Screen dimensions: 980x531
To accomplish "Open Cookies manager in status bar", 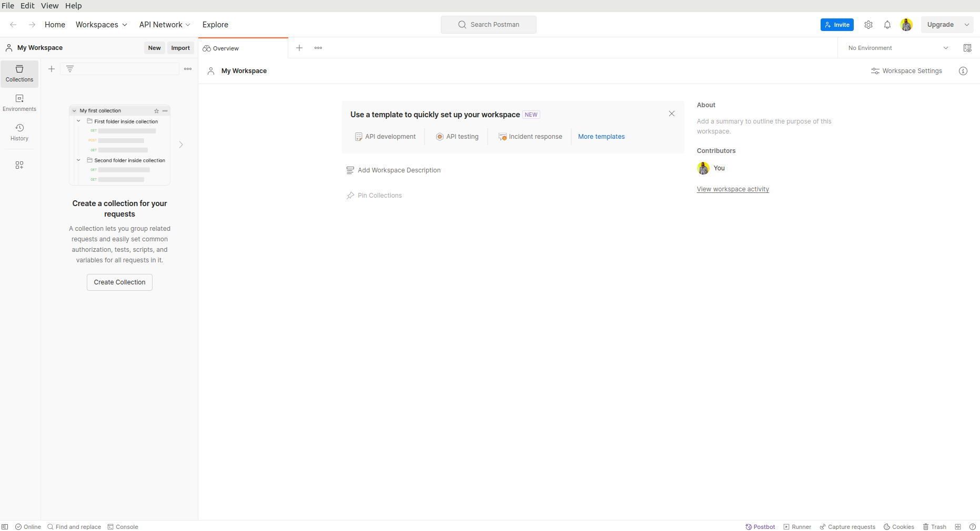I will (899, 527).
